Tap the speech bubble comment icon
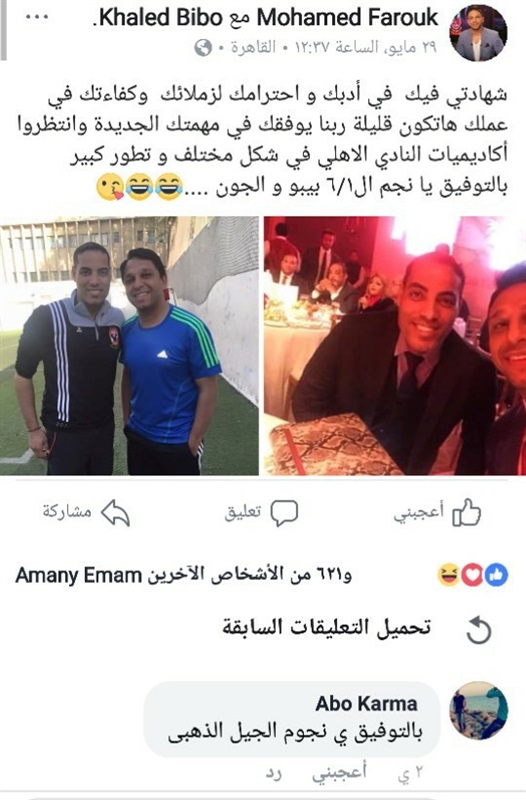The height and width of the screenshot is (800, 526). pos(284,513)
